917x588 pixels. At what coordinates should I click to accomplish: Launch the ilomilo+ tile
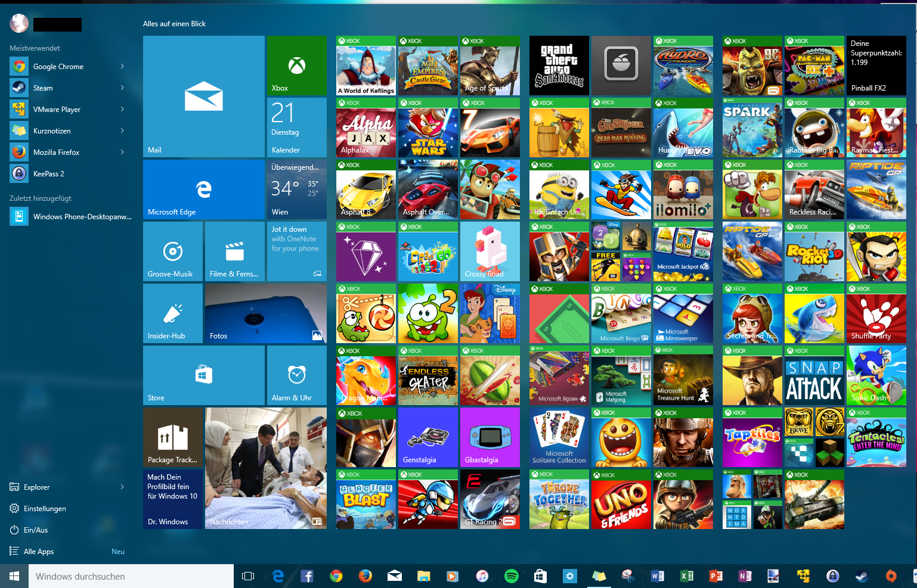[x=683, y=189]
